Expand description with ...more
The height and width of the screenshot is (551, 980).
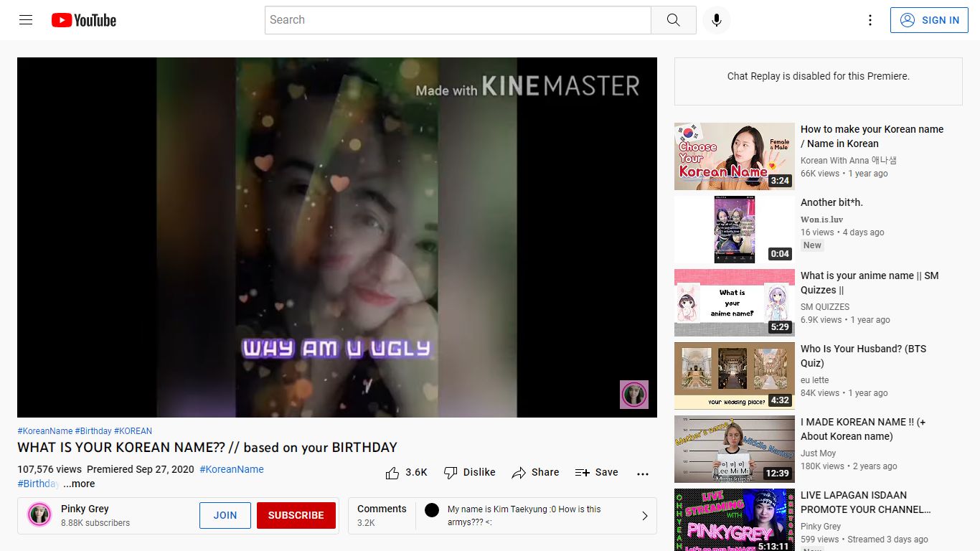79,484
